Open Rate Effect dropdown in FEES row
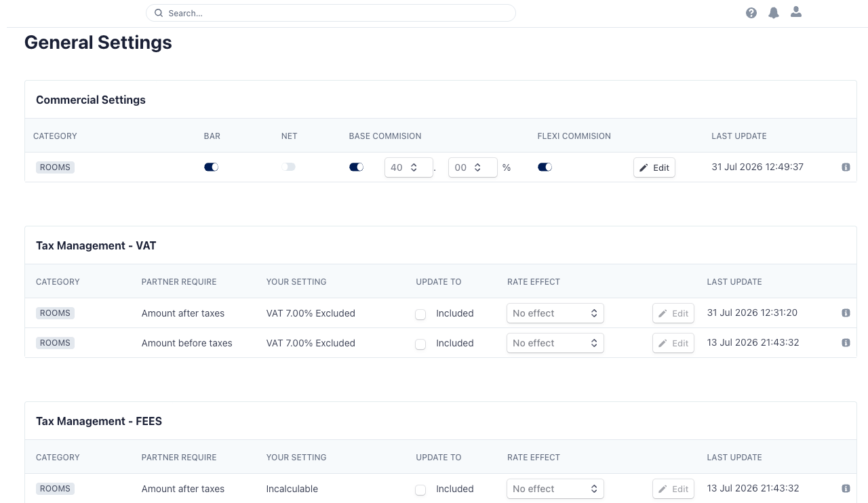This screenshot has height=503, width=868. [x=555, y=489]
